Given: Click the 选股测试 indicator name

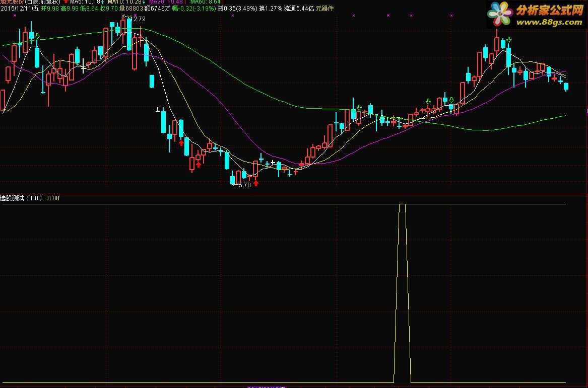Looking at the screenshot, I should pos(12,198).
